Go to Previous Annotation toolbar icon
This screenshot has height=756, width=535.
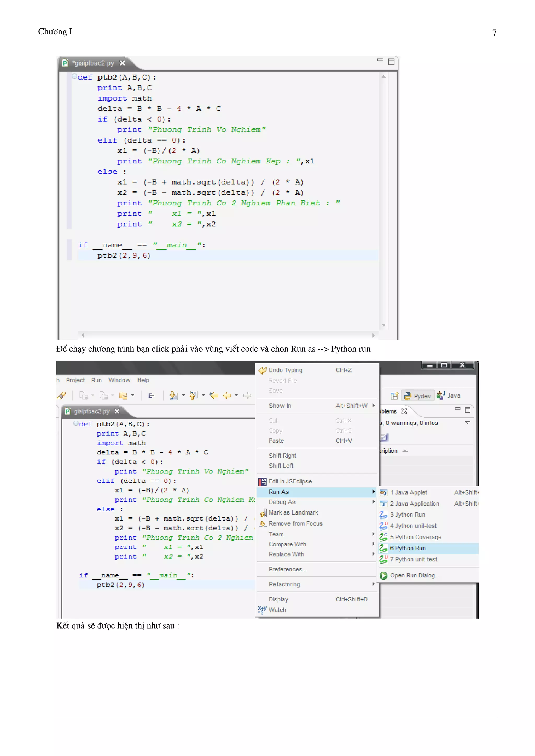click(x=193, y=395)
